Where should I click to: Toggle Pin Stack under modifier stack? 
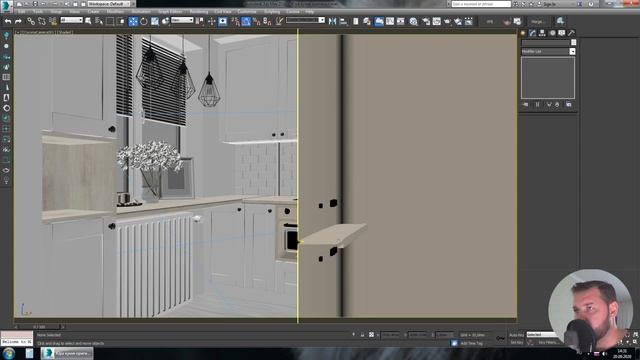click(525, 105)
